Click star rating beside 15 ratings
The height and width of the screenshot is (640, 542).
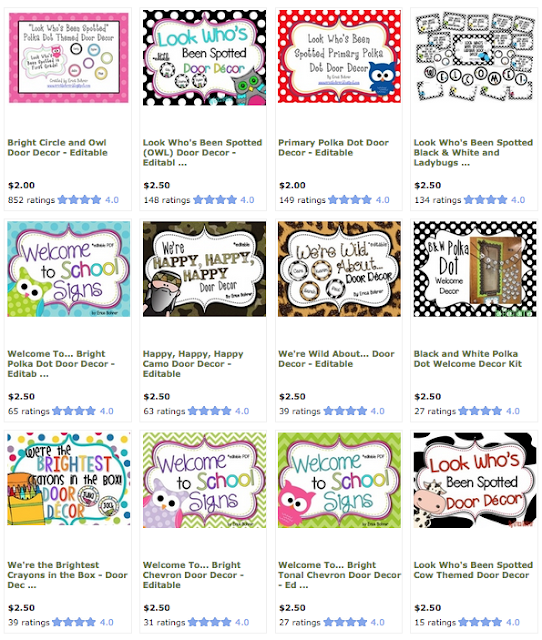(x=480, y=622)
